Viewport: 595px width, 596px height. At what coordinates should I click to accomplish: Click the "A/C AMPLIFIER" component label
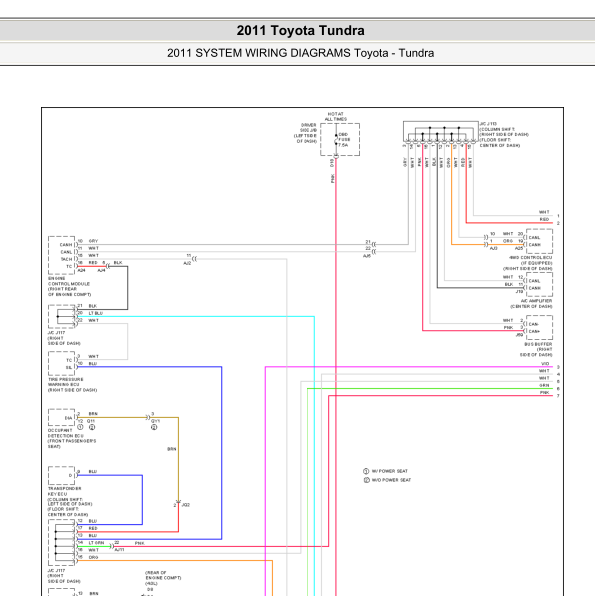(536, 301)
